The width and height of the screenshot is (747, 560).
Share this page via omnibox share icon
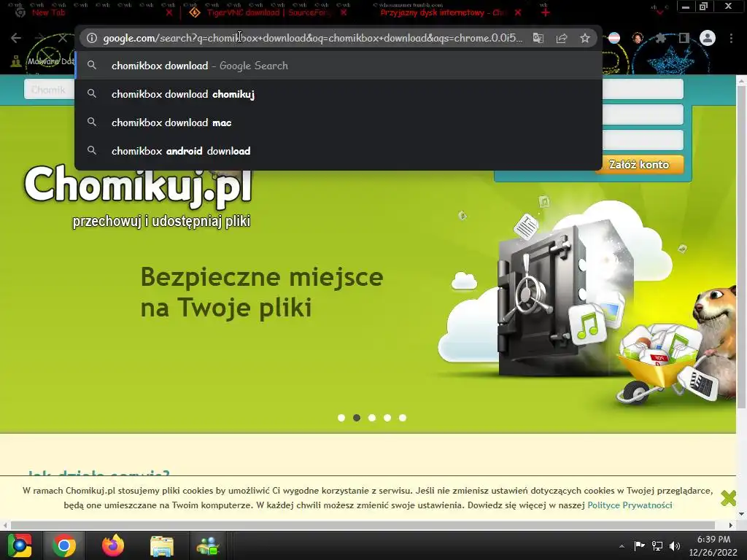562,38
